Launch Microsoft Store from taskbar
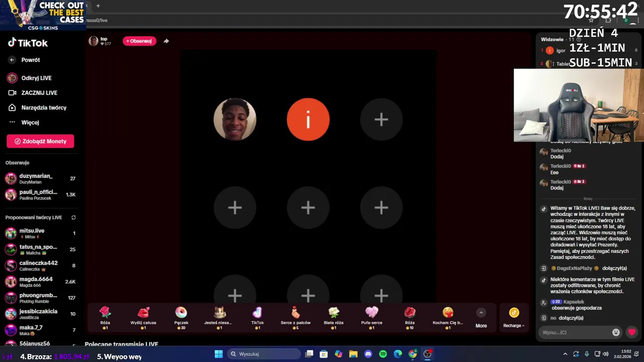The image size is (644, 362). click(324, 354)
